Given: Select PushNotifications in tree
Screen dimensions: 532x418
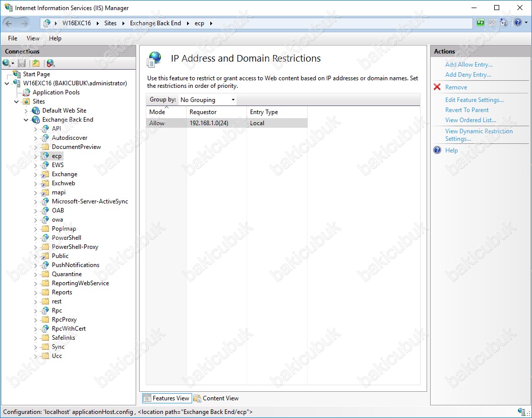Looking at the screenshot, I should [x=76, y=265].
